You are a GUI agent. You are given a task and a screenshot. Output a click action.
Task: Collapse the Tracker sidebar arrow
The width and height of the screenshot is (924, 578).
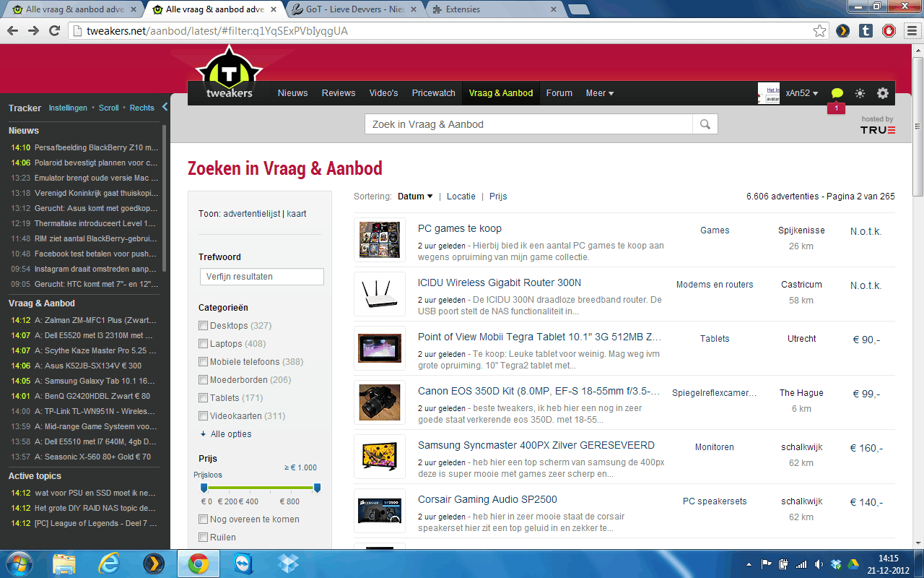[x=165, y=107]
